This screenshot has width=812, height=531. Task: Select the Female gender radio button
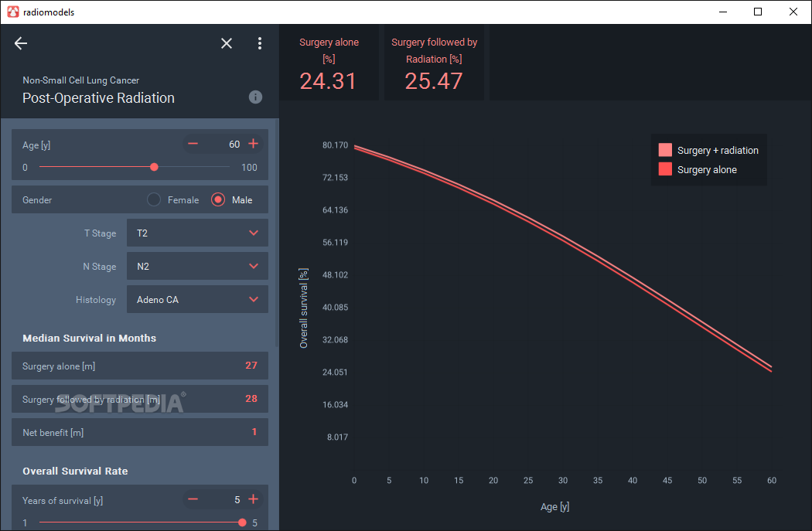point(154,199)
